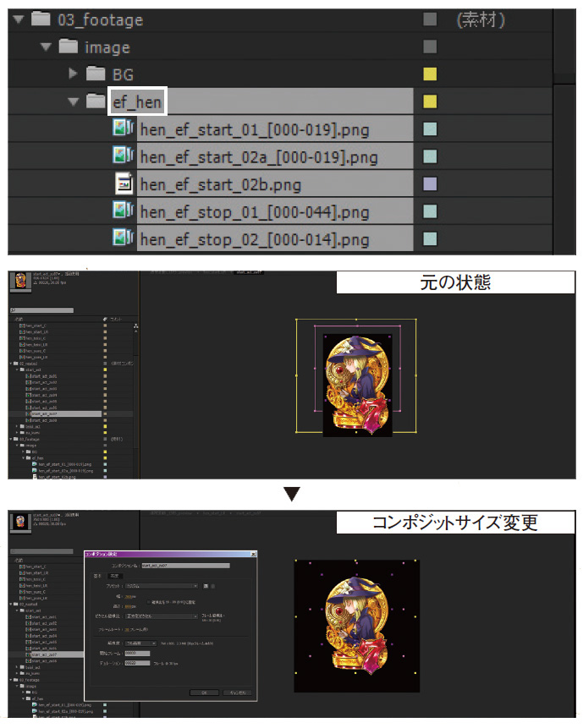Click キャンセル in the composition settings dialog
583x728 pixels.
[238, 692]
